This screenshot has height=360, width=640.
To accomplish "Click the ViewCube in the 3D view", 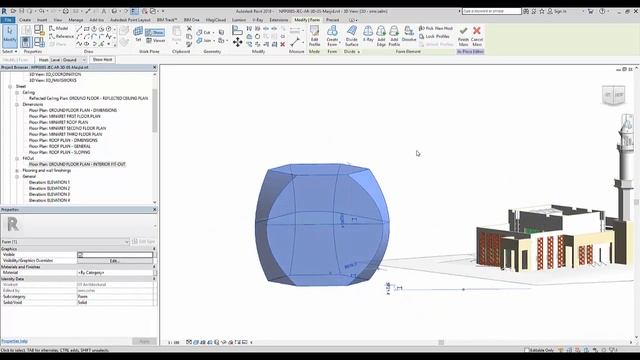I will [613, 95].
